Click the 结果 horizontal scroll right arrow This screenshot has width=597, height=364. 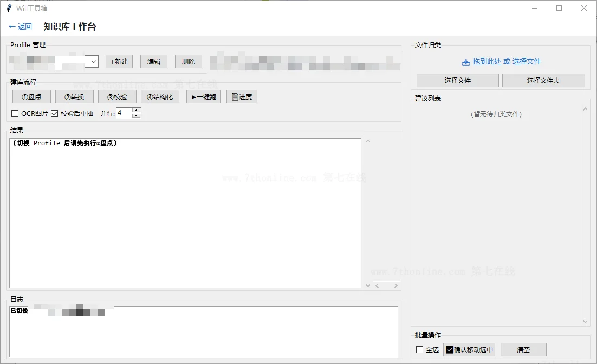[396, 285]
